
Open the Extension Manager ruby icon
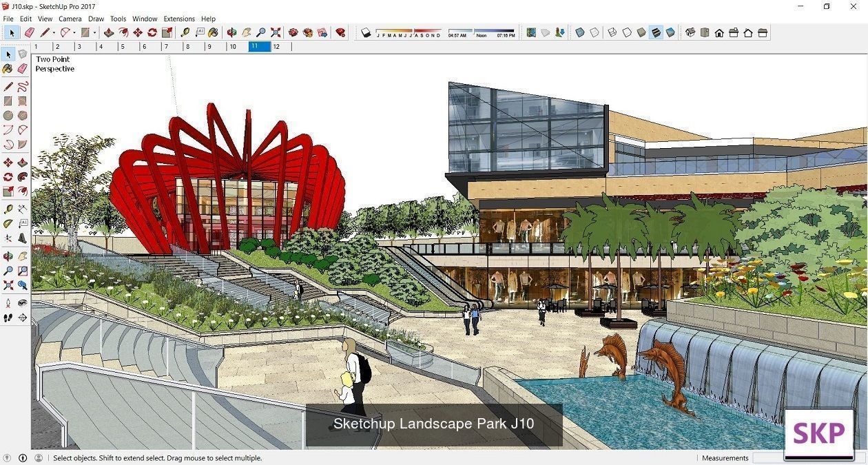point(340,32)
